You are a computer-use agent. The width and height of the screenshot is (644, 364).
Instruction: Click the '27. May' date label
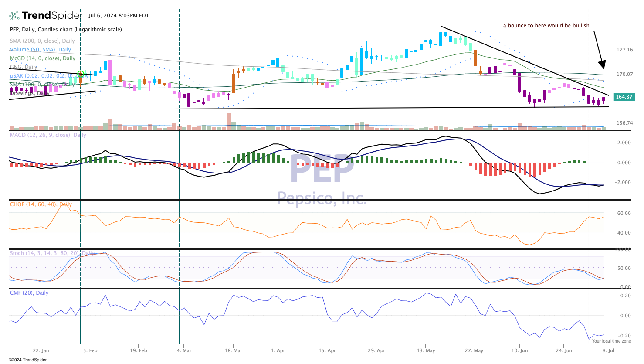click(474, 350)
